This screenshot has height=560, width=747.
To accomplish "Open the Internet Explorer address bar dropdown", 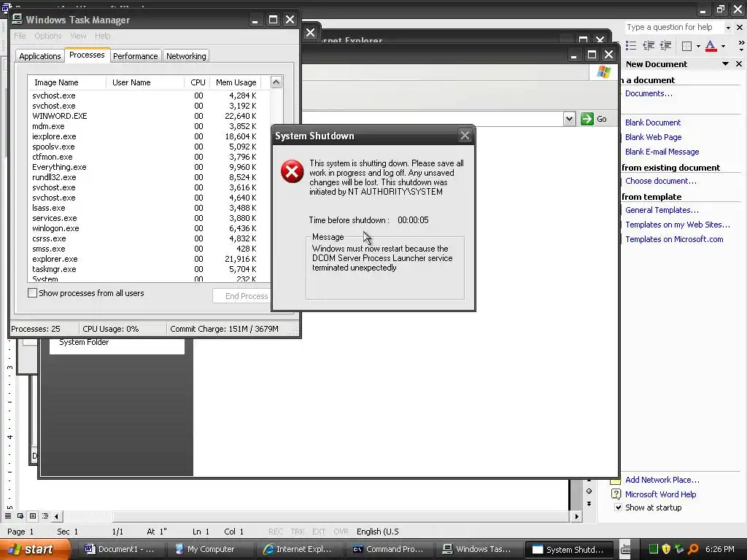I will coord(569,119).
